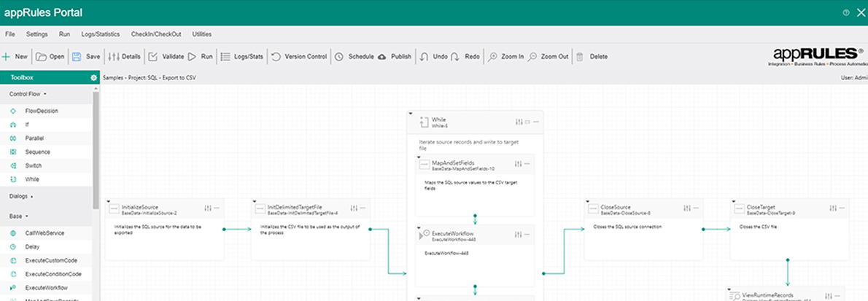Click the Publish cloud icon

coord(382,56)
